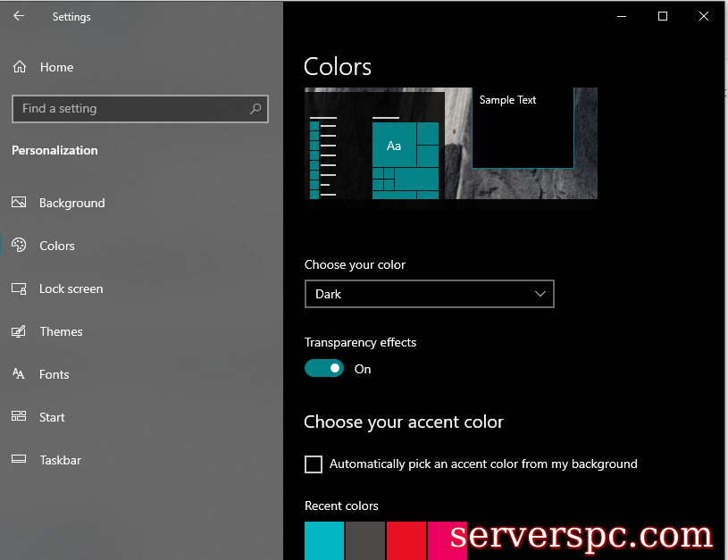Choose the gray recent color swatch
The height and width of the screenshot is (560, 728).
pyautogui.click(x=364, y=541)
